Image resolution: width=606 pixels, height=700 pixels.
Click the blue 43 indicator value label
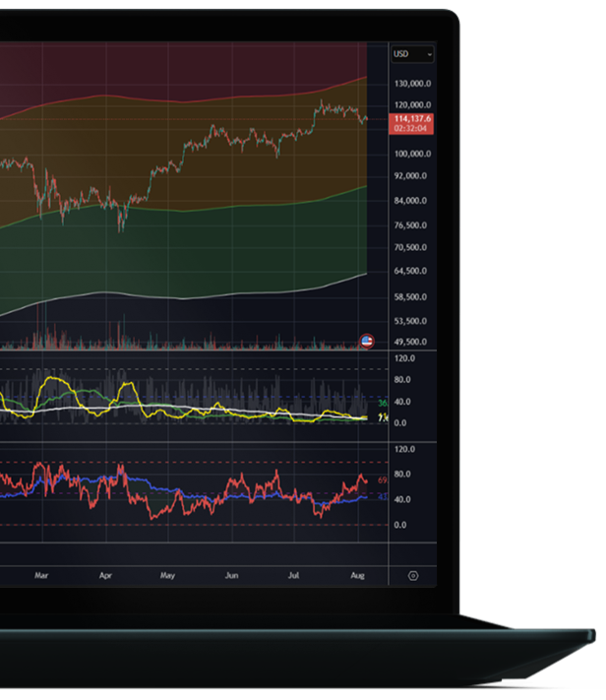[x=383, y=497]
